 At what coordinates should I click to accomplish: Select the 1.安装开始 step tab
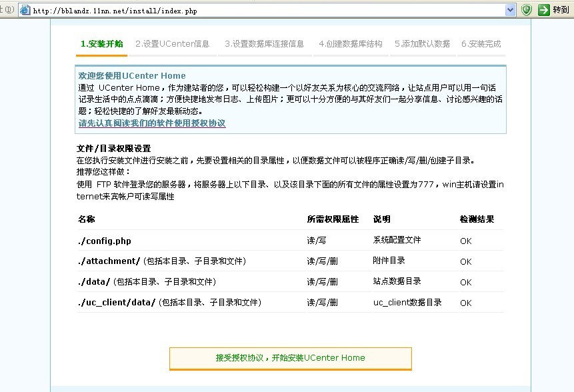(x=102, y=44)
